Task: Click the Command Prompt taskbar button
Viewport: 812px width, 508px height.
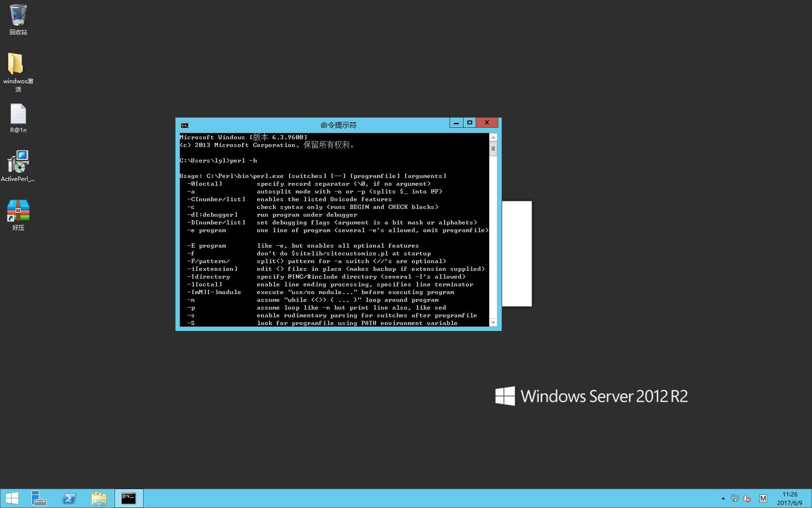Action: click(129, 498)
